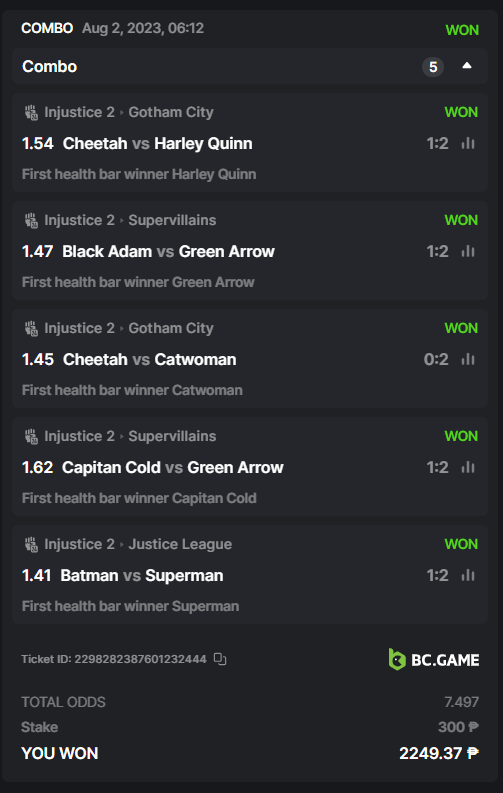Open stats icon for Capitan Cold vs Green Arrow
The height and width of the screenshot is (793, 503).
click(468, 467)
